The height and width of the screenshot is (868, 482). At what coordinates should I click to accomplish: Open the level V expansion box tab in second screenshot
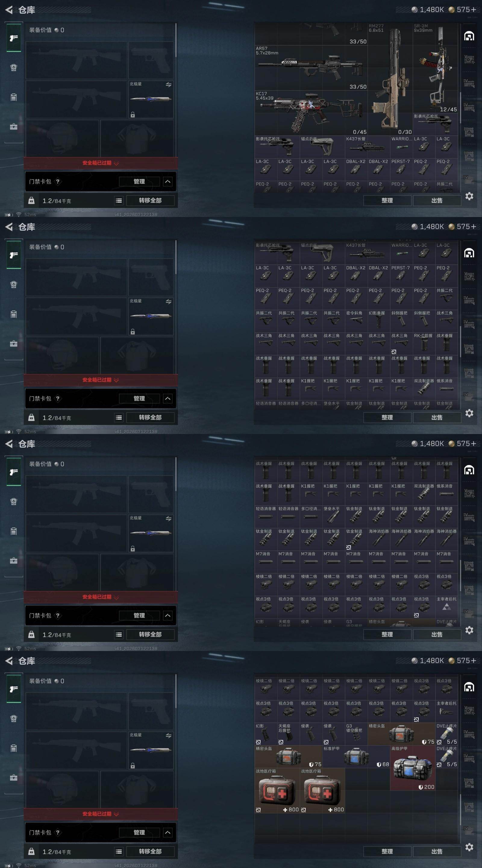469,277
